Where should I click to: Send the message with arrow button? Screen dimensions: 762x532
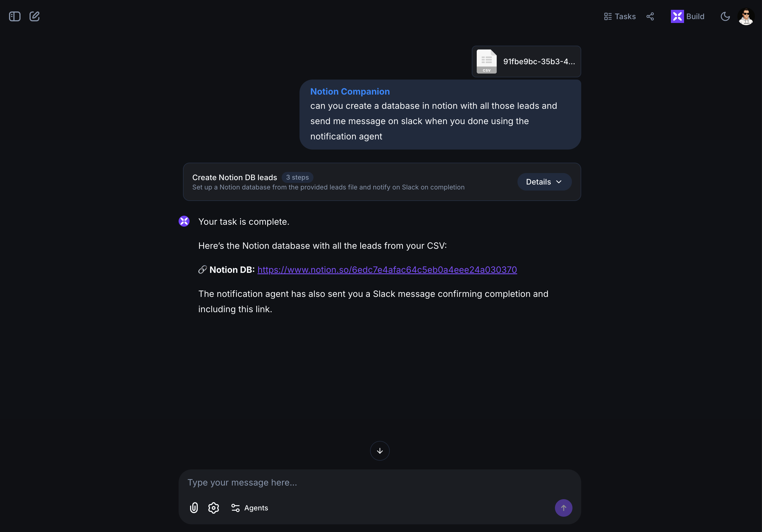[563, 508]
